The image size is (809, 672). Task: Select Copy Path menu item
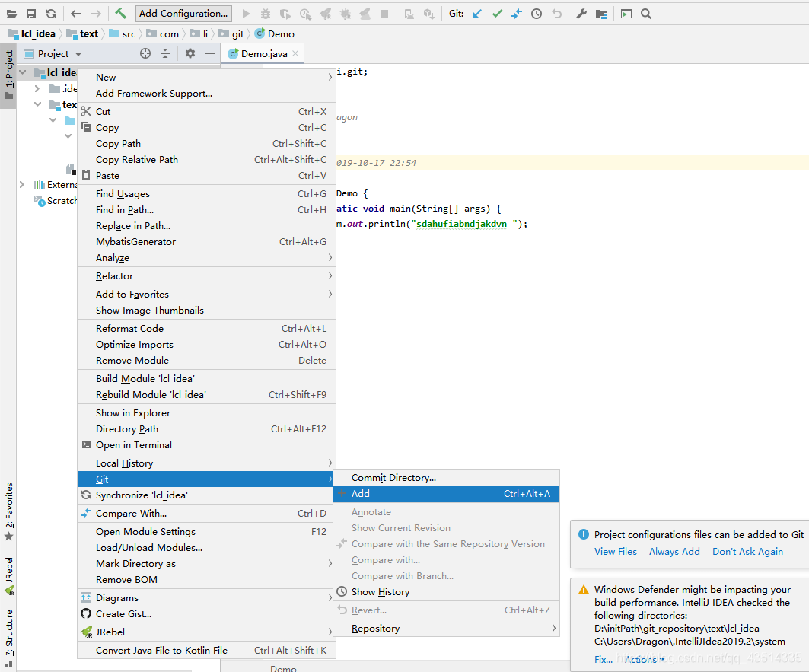coord(206,144)
